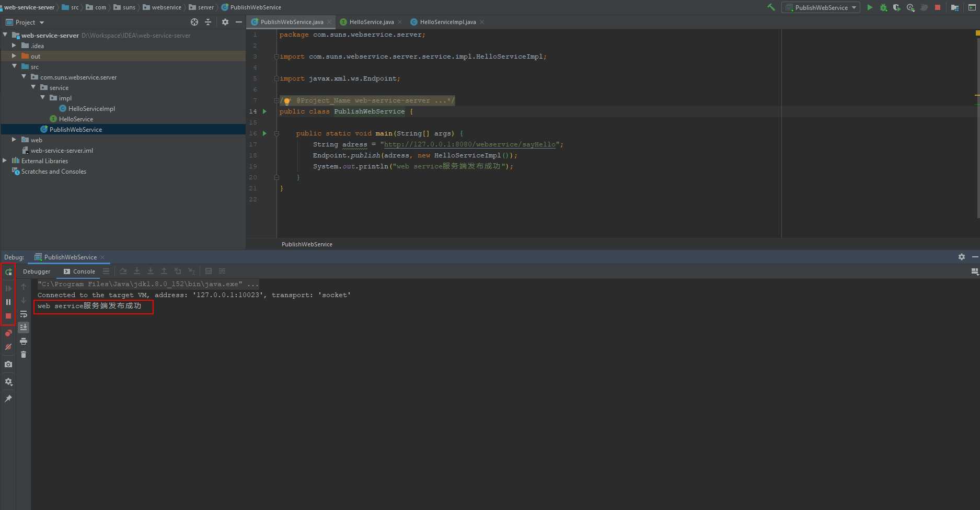
Task: Expand the .idea folder
Action: click(14, 46)
